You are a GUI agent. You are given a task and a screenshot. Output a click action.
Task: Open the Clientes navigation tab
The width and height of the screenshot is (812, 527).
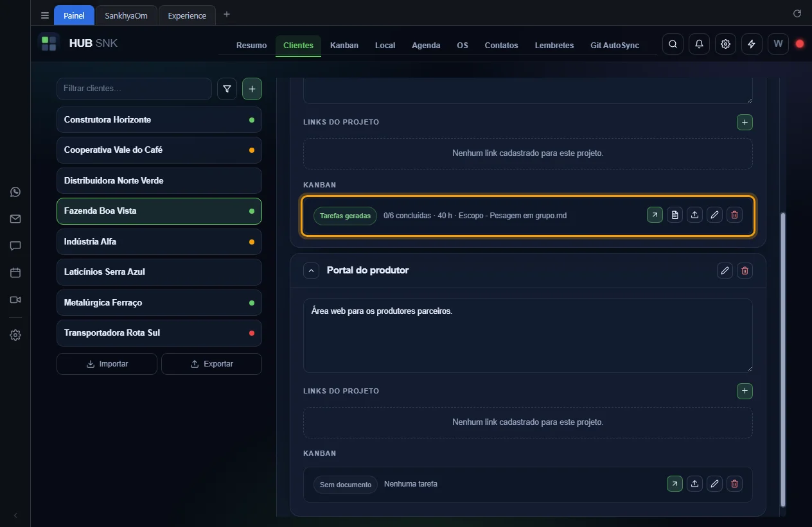298,46
